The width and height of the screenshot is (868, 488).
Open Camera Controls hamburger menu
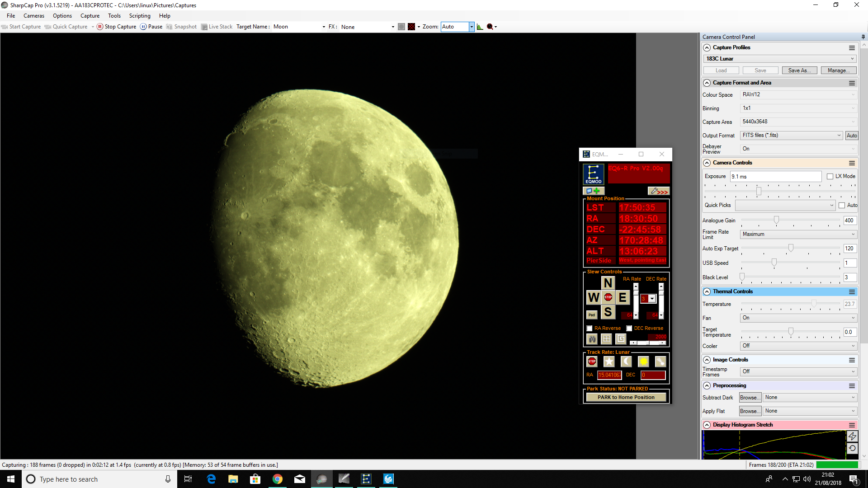click(852, 163)
